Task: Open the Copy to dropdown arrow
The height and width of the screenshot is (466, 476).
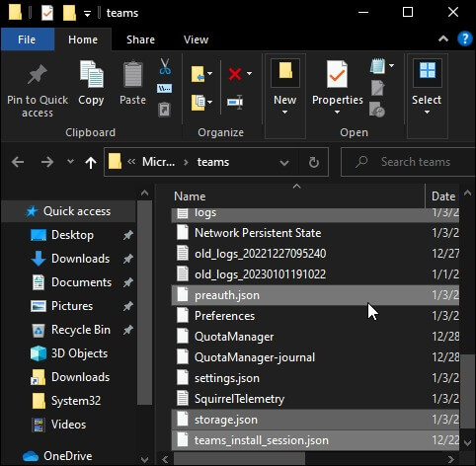Action: [210, 102]
